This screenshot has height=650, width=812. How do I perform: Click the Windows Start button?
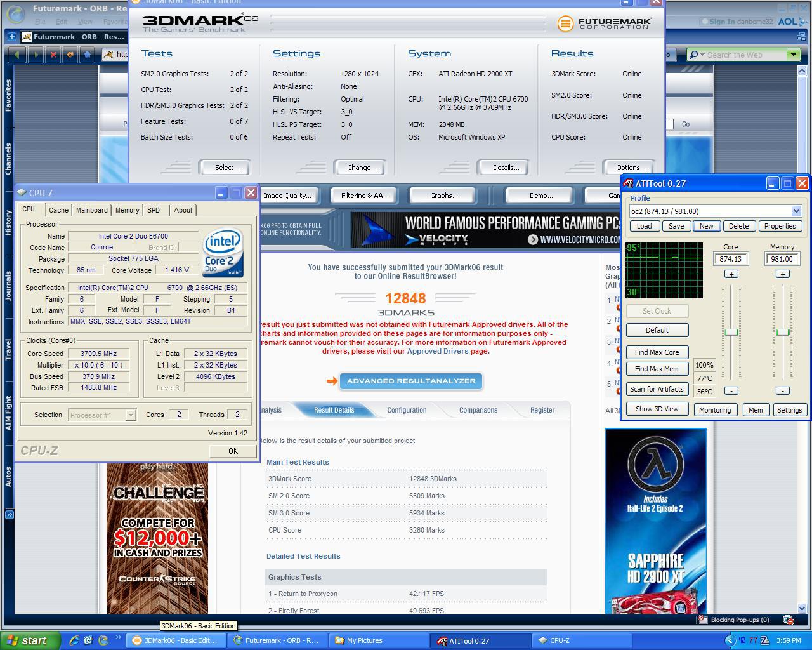click(x=30, y=640)
